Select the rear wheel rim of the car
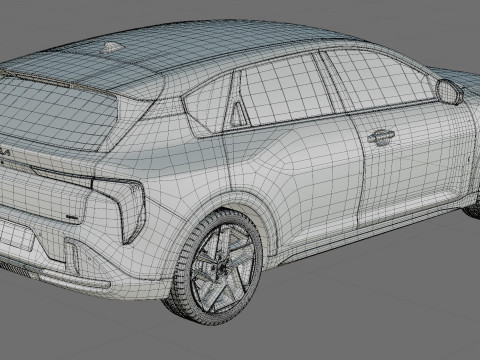 [222, 268]
